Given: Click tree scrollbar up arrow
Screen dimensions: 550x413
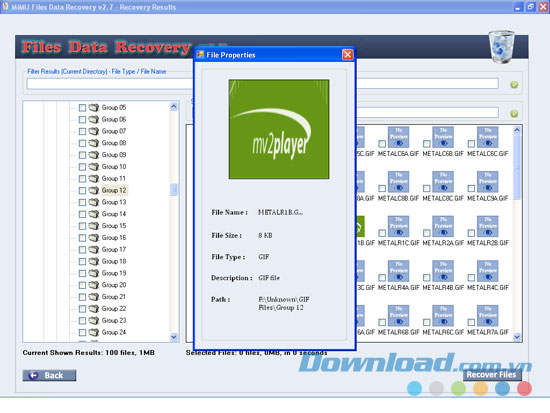Looking at the screenshot, I should 174,106.
